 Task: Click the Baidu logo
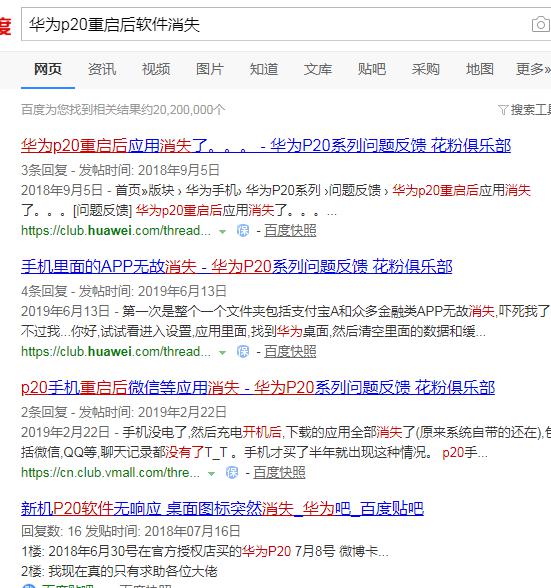point(5,26)
